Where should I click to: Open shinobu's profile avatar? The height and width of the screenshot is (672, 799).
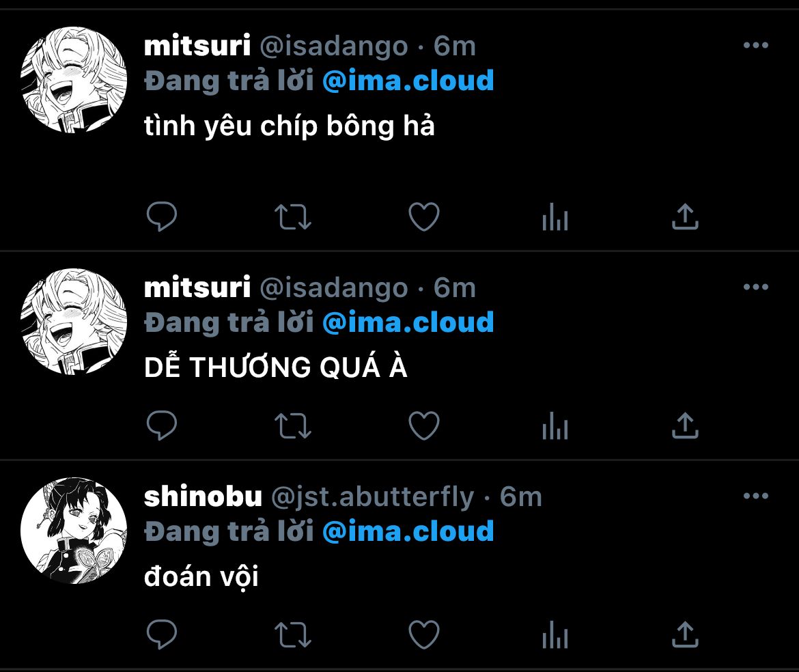point(74,531)
